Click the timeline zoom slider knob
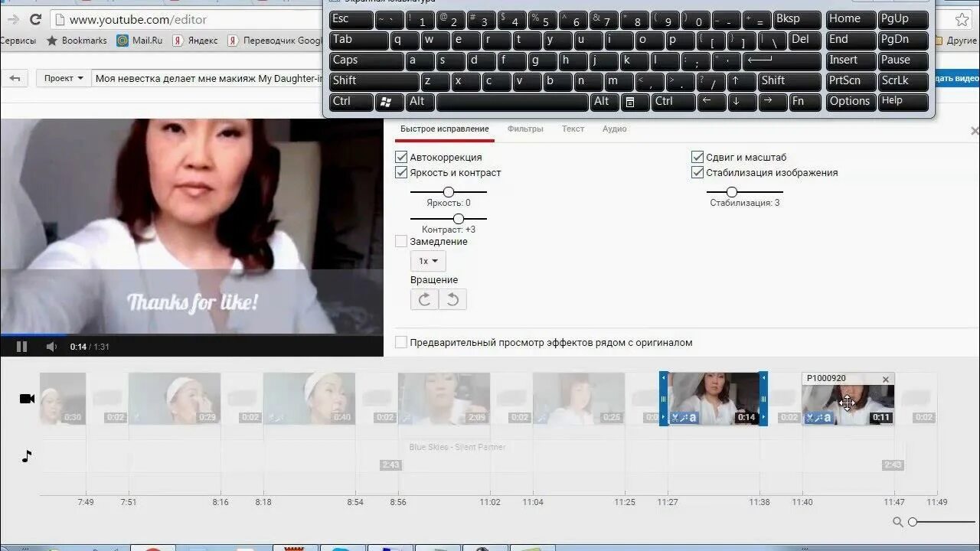The width and height of the screenshot is (980, 551). click(913, 522)
